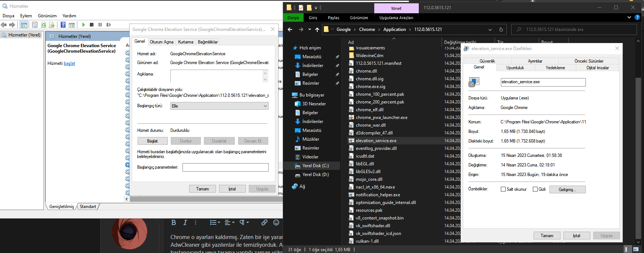Open the Paylaş ribbon tab in Explorer
Viewport: 644px width, 253px height.
point(333,18)
